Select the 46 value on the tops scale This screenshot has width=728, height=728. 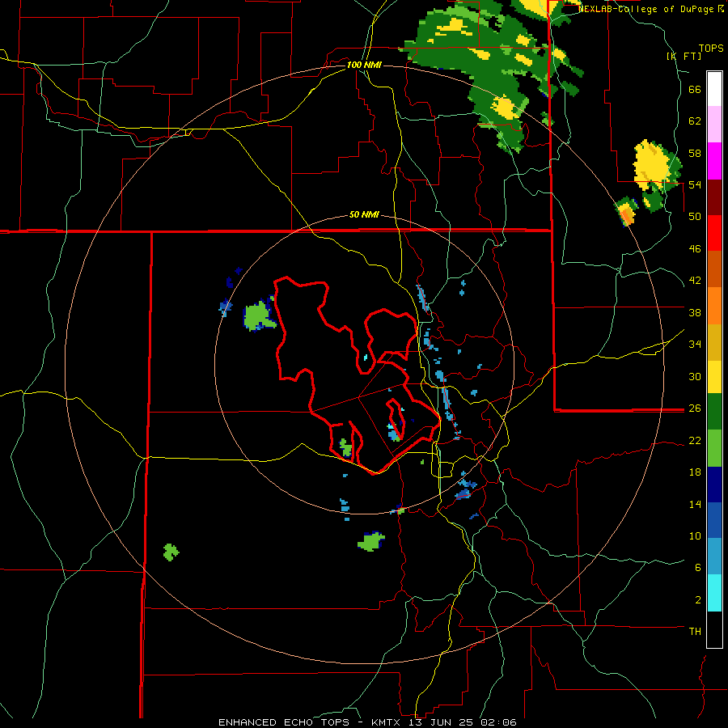click(x=695, y=249)
